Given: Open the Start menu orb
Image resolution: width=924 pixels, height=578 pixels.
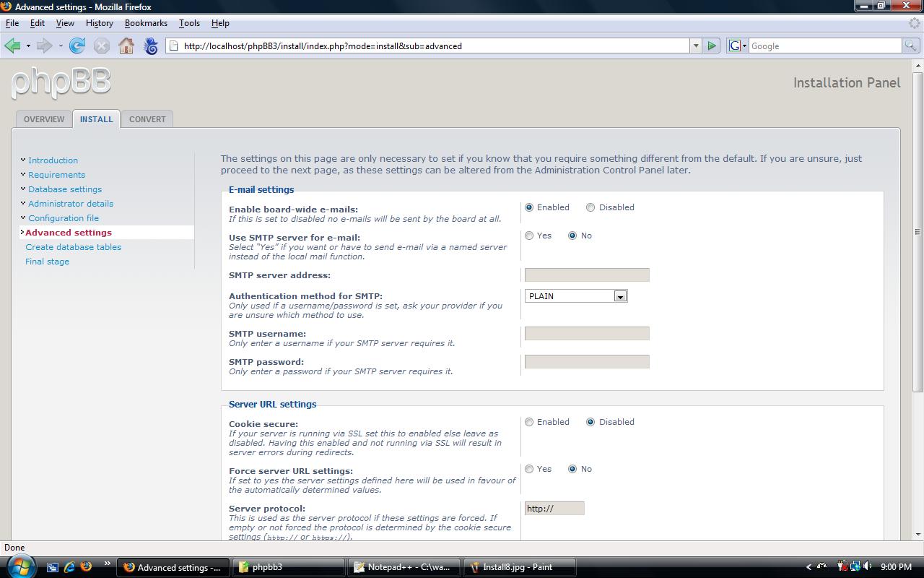Looking at the screenshot, I should tap(19, 566).
